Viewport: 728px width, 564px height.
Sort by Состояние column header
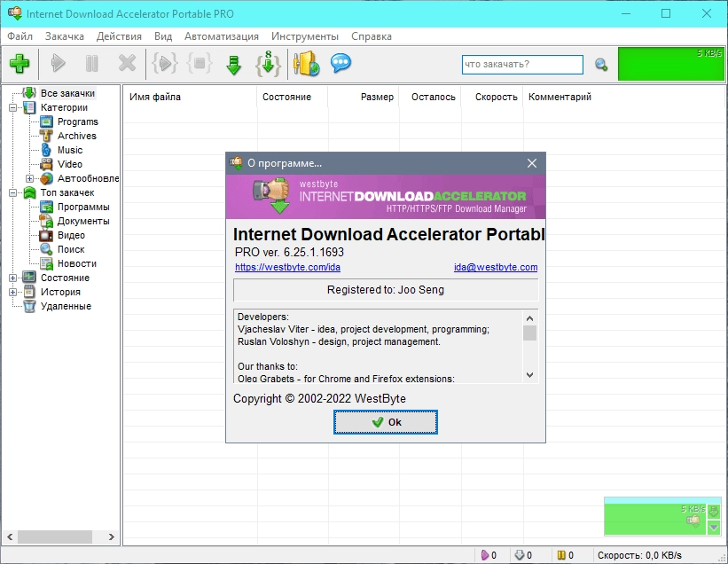[286, 97]
